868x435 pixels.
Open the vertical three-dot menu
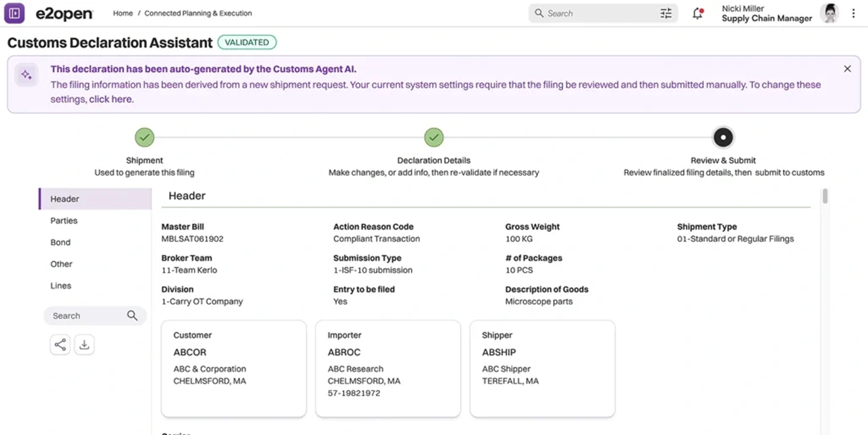point(853,13)
